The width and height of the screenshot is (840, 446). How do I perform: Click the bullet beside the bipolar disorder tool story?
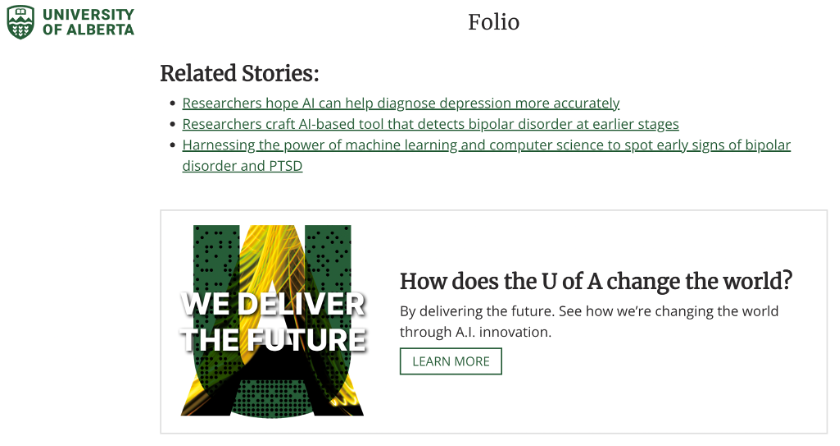click(x=172, y=124)
